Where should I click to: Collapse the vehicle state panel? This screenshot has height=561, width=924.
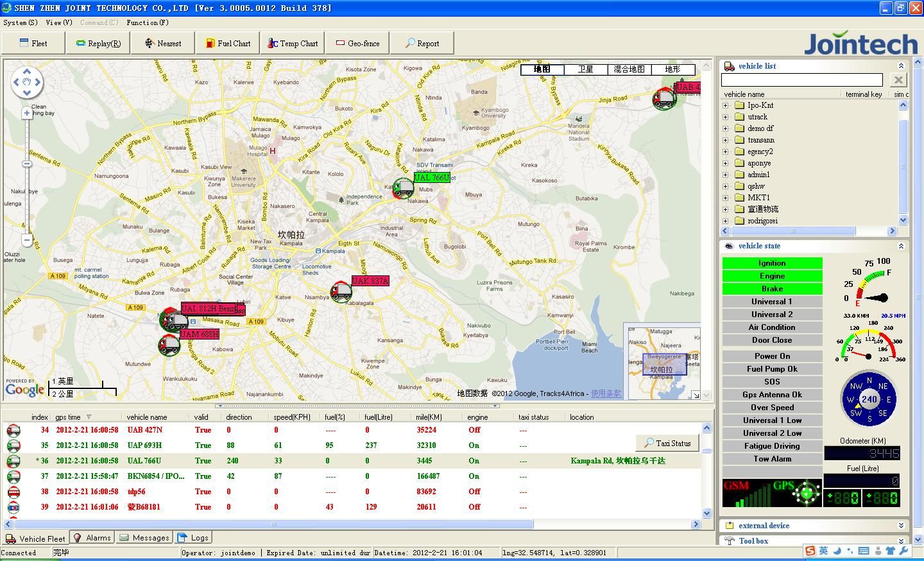pos(900,246)
